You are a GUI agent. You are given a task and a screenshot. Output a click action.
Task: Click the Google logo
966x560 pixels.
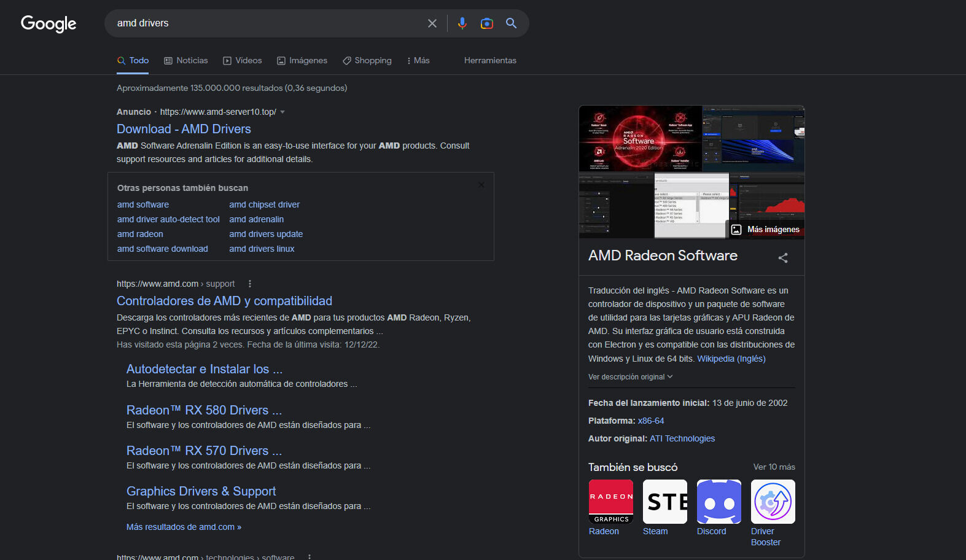49,23
